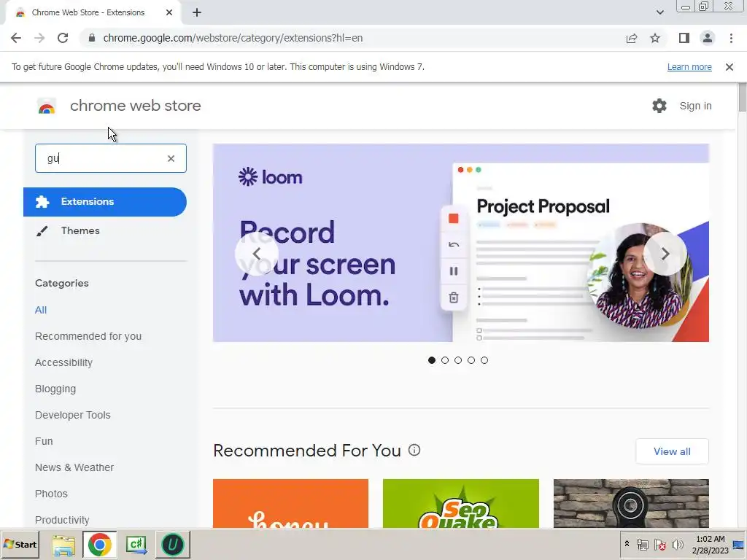Show next carousel slide
The image size is (747, 560).
[665, 254]
